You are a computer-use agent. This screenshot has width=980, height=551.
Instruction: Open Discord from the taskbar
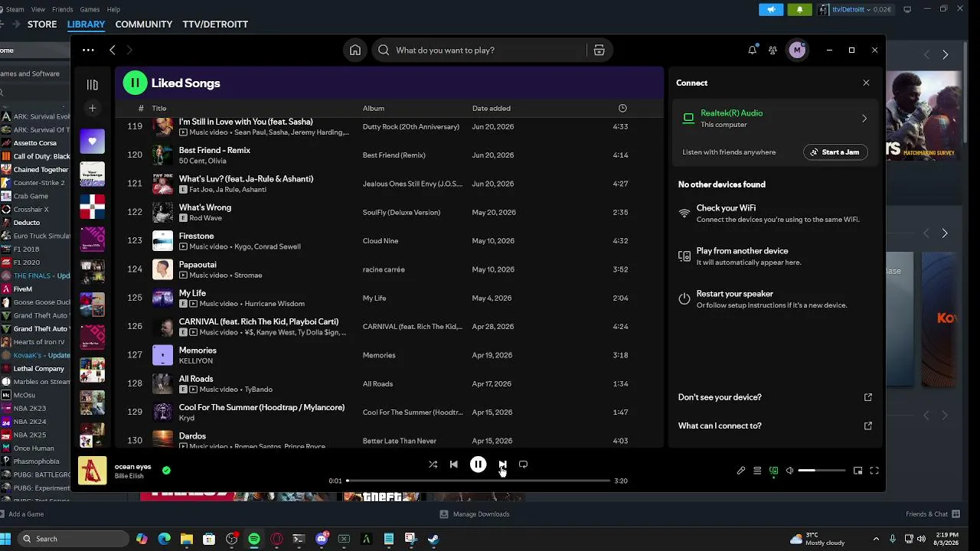click(x=322, y=539)
